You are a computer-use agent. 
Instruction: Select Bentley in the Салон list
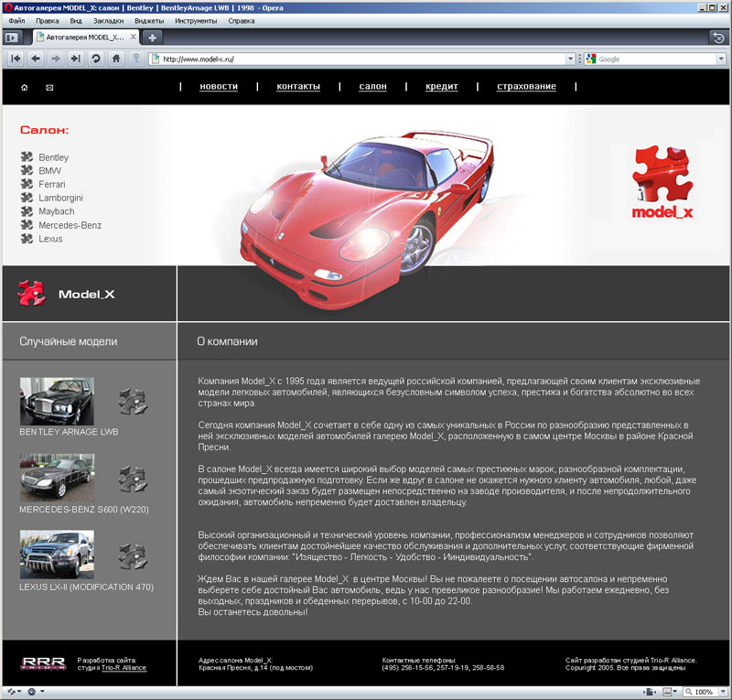point(53,157)
